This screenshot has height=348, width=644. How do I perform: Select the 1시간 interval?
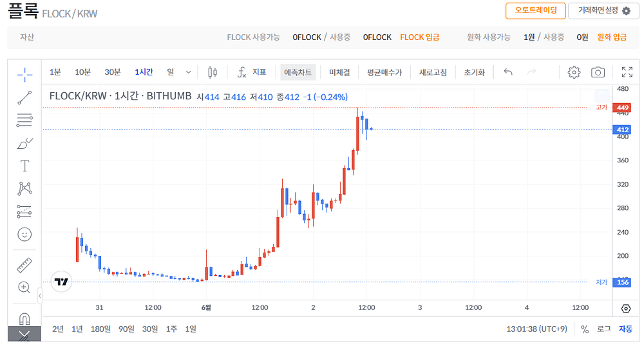(144, 72)
